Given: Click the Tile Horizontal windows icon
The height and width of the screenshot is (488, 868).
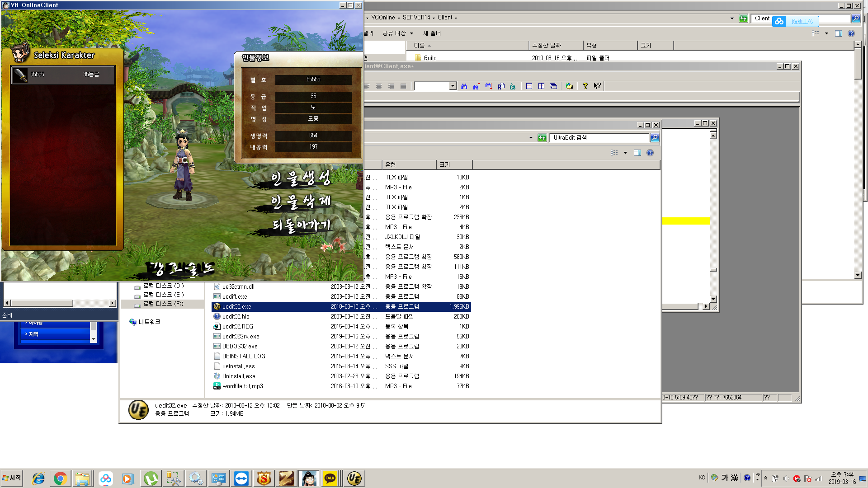Looking at the screenshot, I should 529,86.
